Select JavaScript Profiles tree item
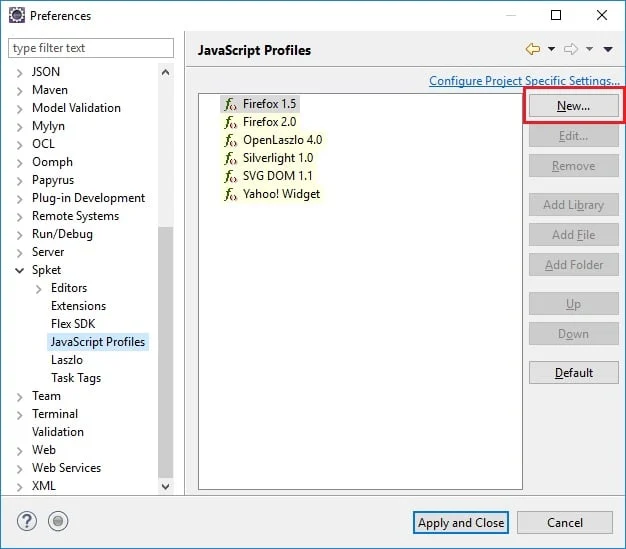626x549 pixels. click(x=98, y=342)
